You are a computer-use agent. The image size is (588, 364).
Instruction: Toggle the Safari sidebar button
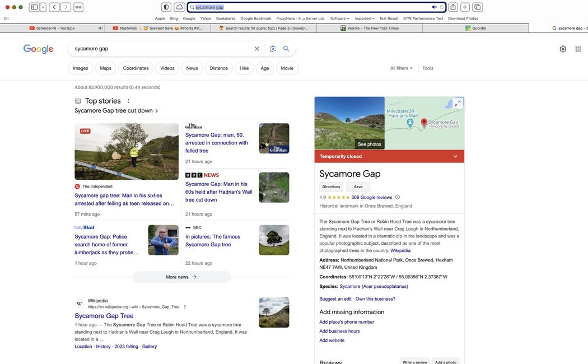(x=34, y=7)
